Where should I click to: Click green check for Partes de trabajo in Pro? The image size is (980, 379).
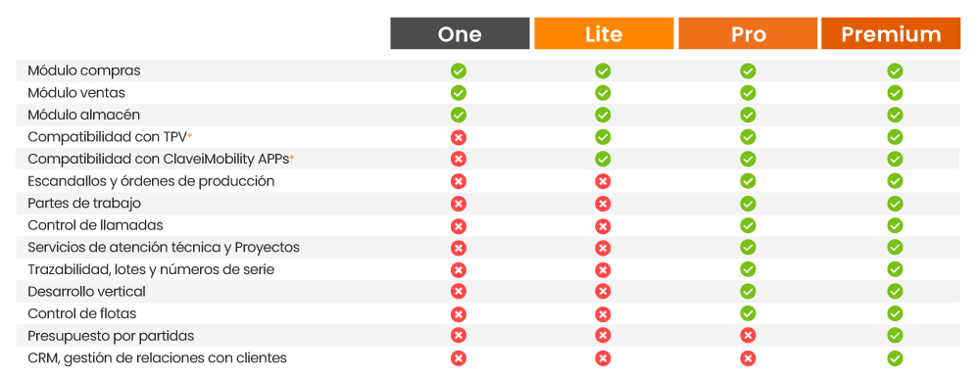(748, 204)
